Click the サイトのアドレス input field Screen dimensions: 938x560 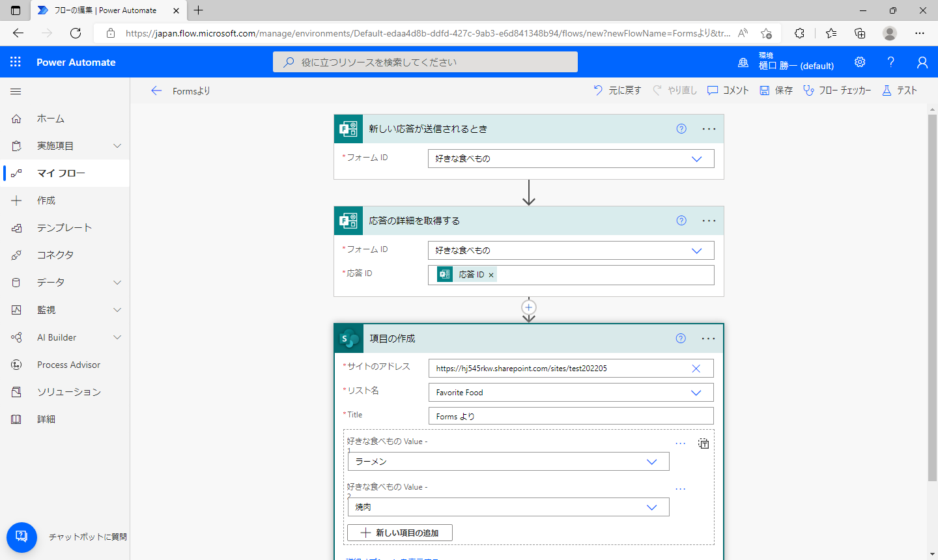[571, 369]
